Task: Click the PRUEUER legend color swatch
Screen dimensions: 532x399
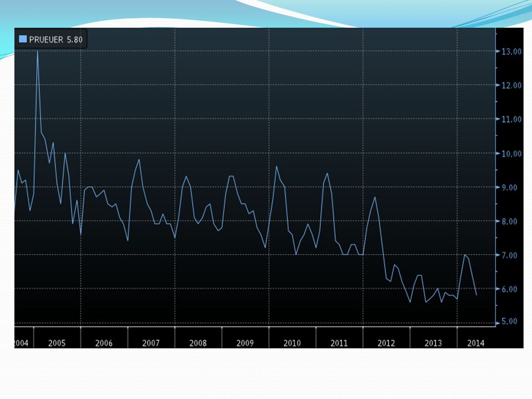Action: (23, 39)
